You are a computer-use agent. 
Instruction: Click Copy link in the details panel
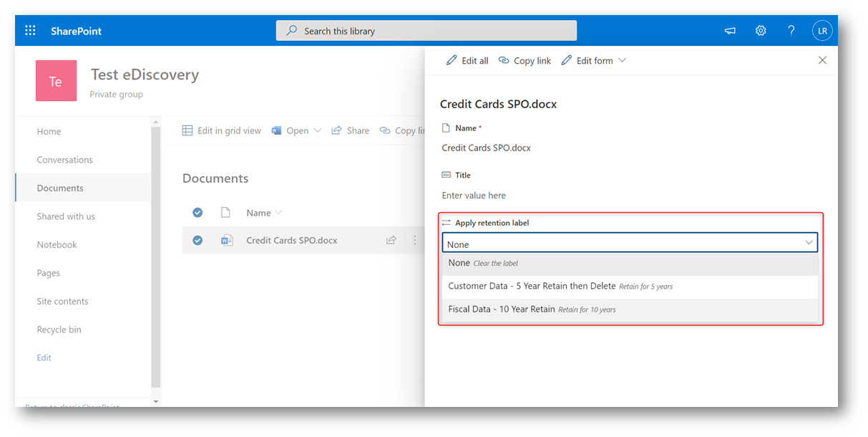[x=525, y=60]
